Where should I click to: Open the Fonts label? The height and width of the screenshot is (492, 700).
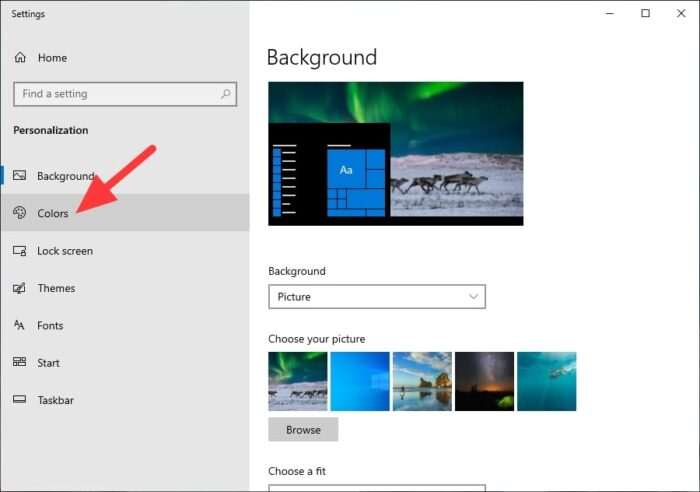coord(50,325)
